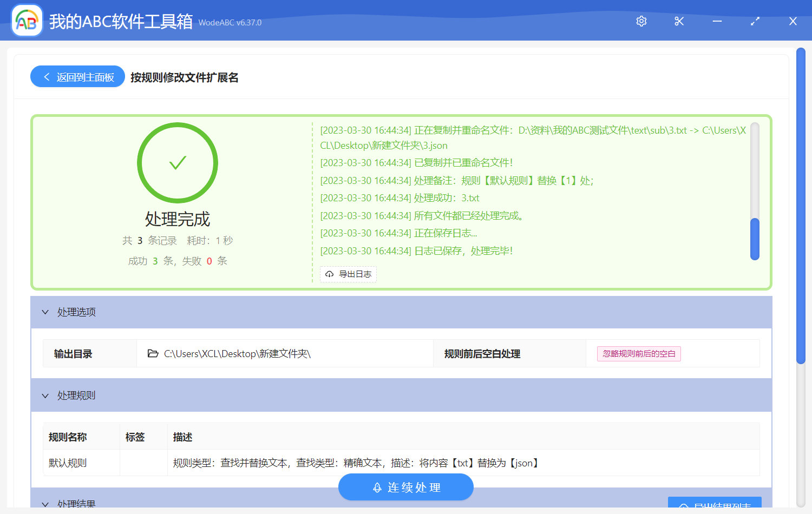Click the scissors tool icon in title bar

(x=679, y=21)
